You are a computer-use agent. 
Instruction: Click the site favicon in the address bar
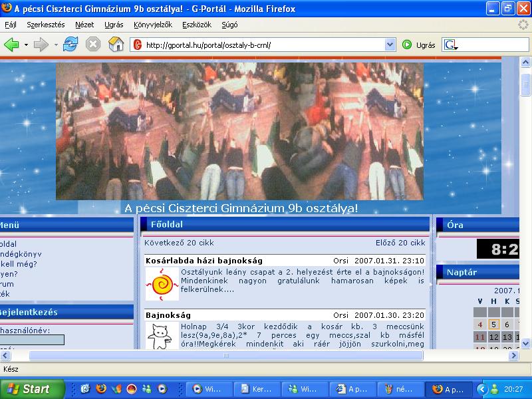(x=138, y=45)
